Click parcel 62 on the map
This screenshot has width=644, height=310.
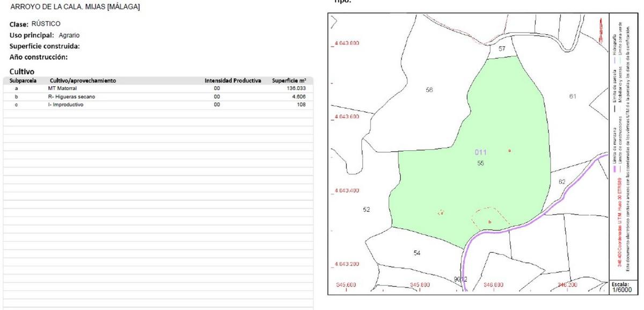(x=562, y=182)
